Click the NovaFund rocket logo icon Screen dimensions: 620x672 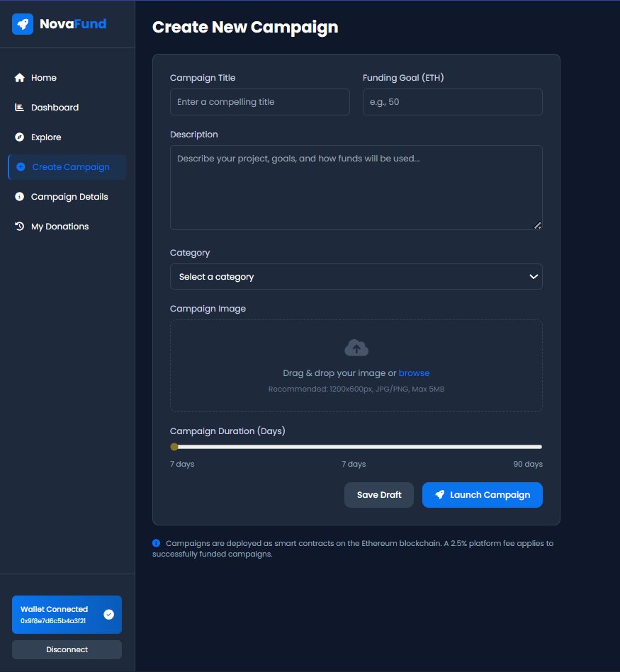click(x=23, y=24)
